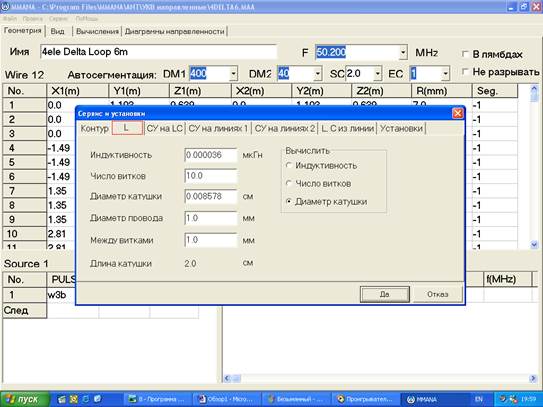Open the Сервис menu
This screenshot has height=407, width=543.
(58, 19)
